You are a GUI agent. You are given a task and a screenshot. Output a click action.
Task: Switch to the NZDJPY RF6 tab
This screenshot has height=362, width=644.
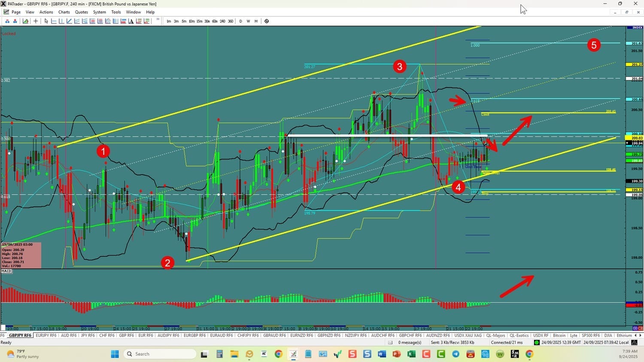click(x=355, y=335)
